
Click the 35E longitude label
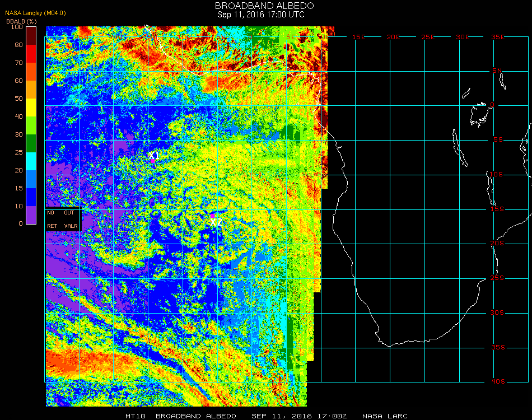(x=498, y=37)
